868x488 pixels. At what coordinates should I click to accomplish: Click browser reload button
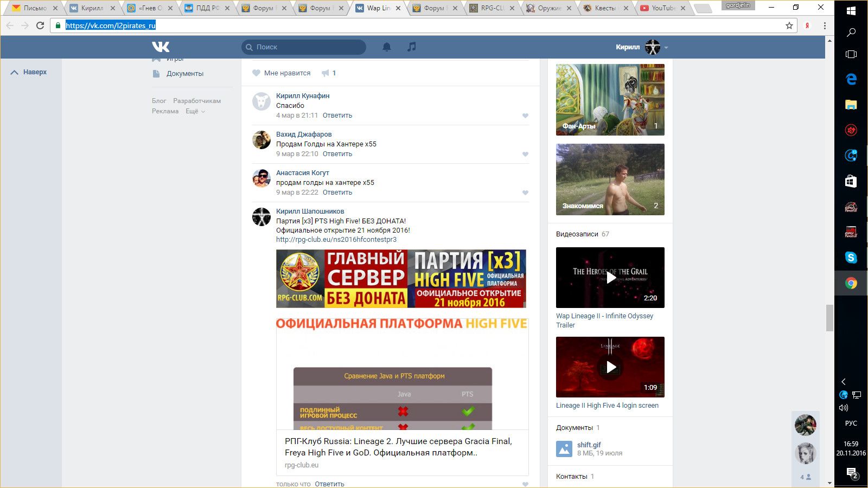40,25
